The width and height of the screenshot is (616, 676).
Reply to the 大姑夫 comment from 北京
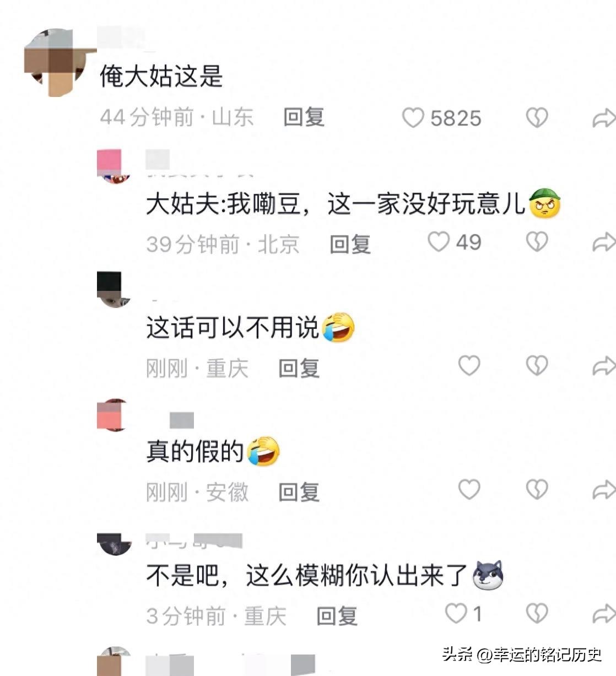pos(350,243)
